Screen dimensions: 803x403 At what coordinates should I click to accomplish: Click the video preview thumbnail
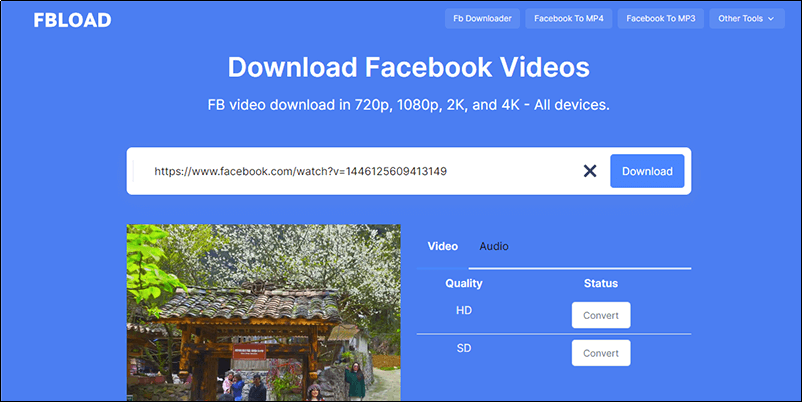(263, 313)
